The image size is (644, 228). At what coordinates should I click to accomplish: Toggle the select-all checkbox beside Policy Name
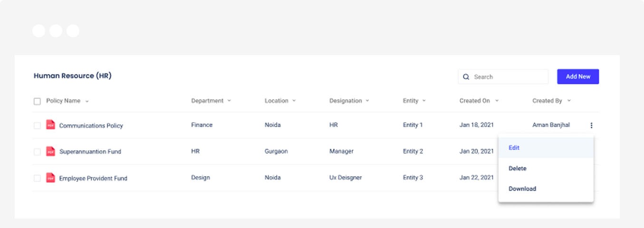coord(37,101)
